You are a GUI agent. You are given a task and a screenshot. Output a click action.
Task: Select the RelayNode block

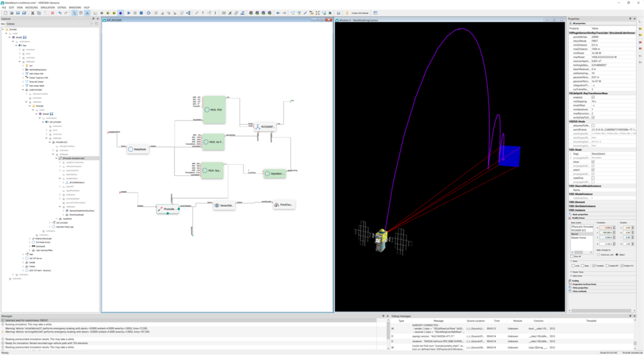138,149
